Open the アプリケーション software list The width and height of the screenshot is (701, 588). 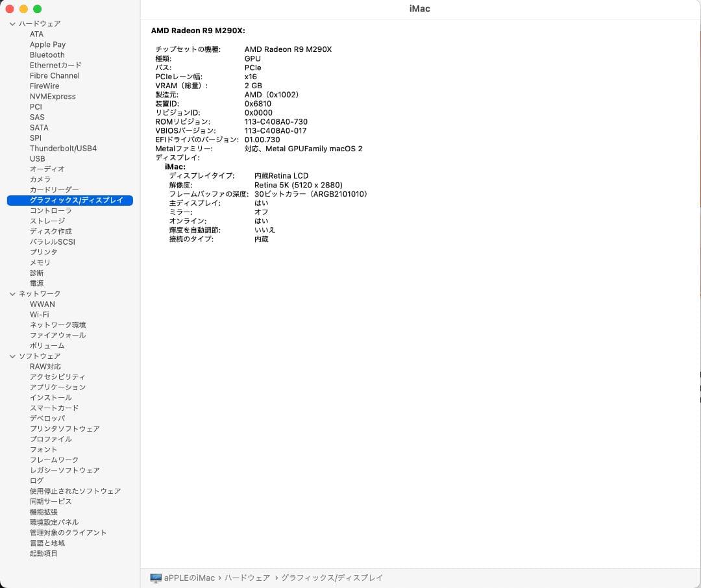(58, 387)
